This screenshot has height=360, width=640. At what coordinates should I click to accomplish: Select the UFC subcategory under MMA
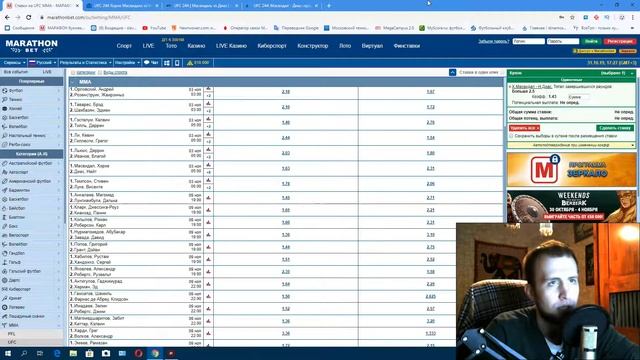coord(12,342)
